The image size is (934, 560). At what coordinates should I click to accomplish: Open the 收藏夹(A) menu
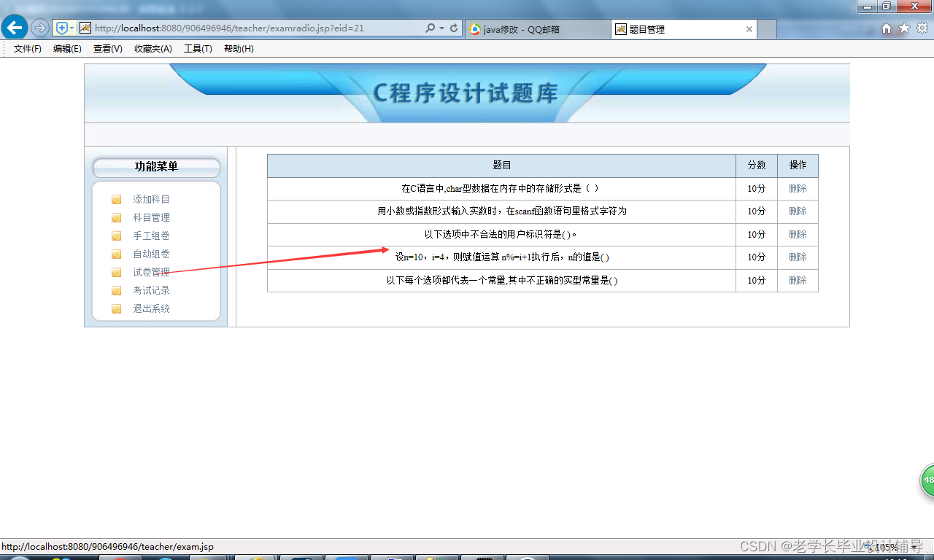(x=153, y=48)
